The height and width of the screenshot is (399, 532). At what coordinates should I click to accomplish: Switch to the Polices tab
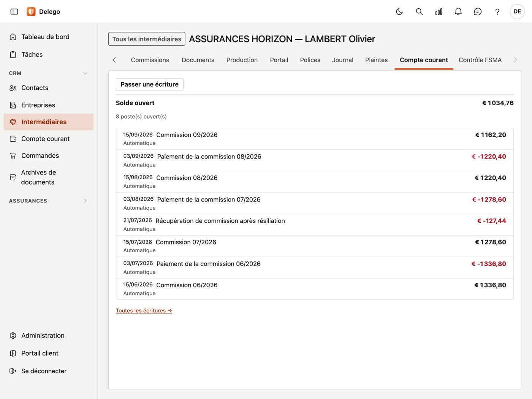310,60
